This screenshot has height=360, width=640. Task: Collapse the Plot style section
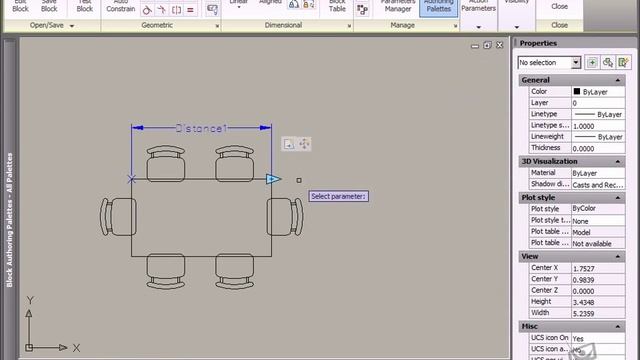pyautogui.click(x=618, y=198)
